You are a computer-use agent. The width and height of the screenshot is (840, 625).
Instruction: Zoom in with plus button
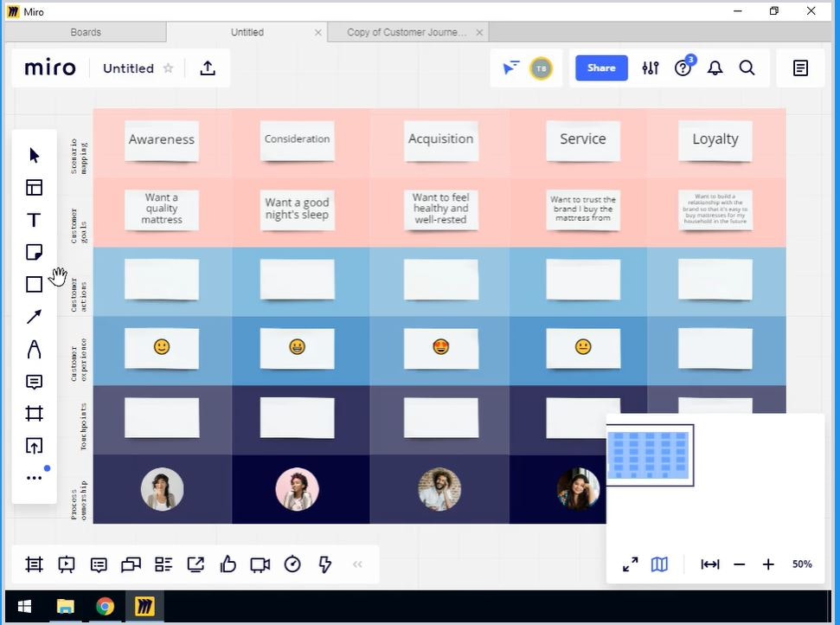pyautogui.click(x=768, y=564)
